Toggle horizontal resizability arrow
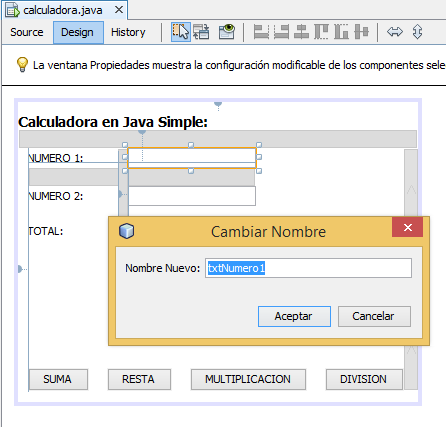The image size is (446, 427). tap(395, 32)
